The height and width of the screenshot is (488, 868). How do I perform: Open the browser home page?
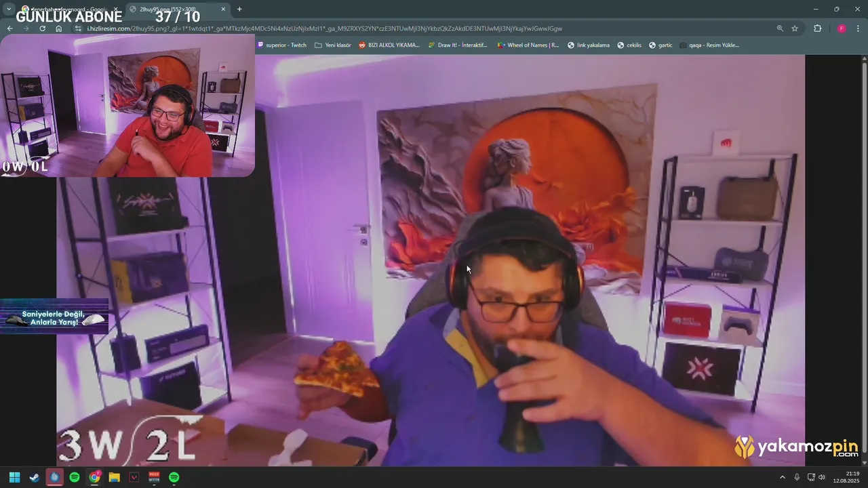click(x=58, y=28)
